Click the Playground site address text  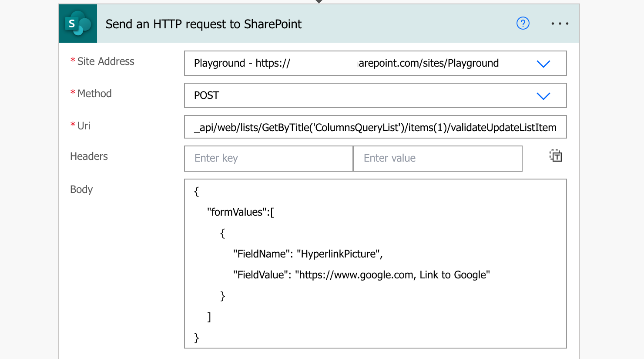coord(346,63)
